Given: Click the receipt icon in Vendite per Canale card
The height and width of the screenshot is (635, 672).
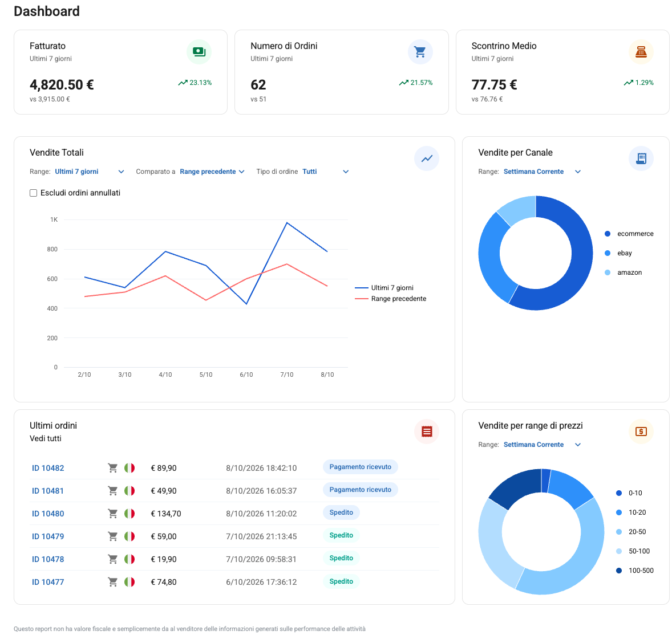Looking at the screenshot, I should click(x=641, y=158).
